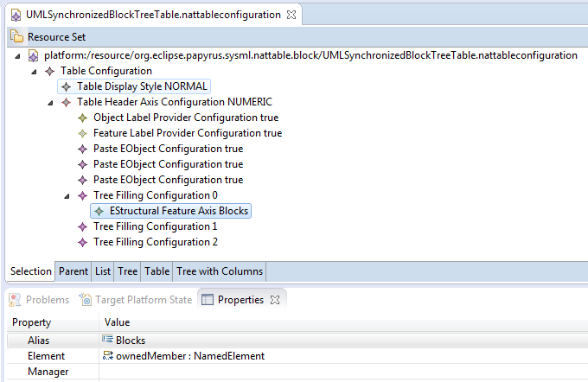The width and height of the screenshot is (588, 382).
Task: Open the Parent tab
Action: click(73, 271)
